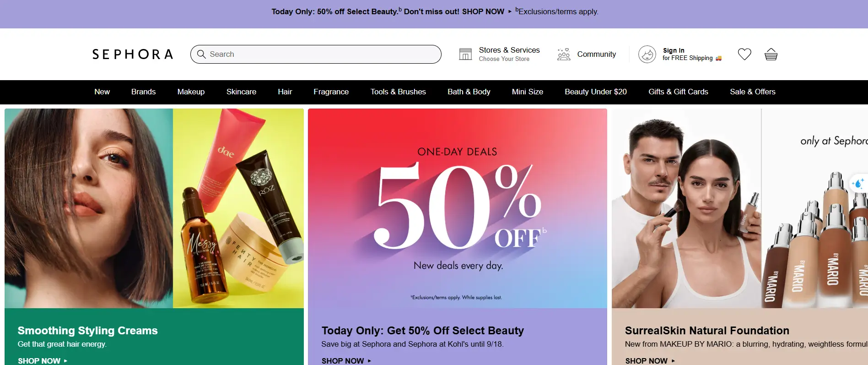Open the Makeup menu
This screenshot has height=365, width=868.
point(191,92)
